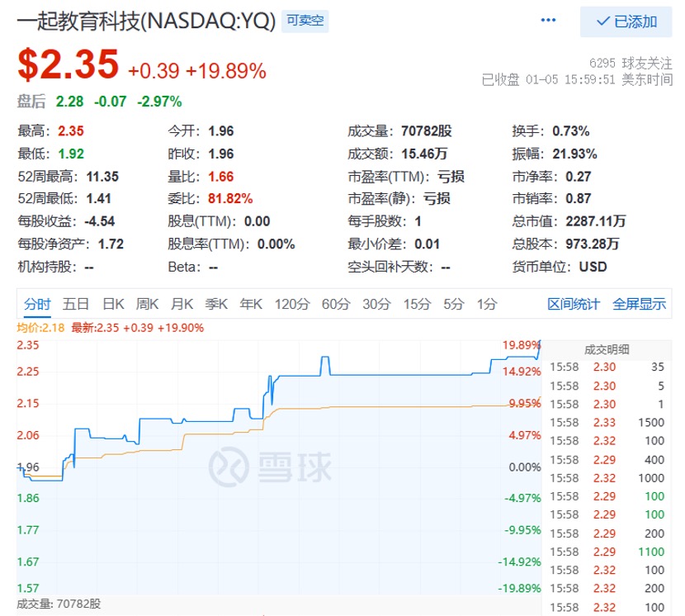685x616 pixels.
Task: Click the 总市值 value 2287.11万
Action: [x=596, y=221]
